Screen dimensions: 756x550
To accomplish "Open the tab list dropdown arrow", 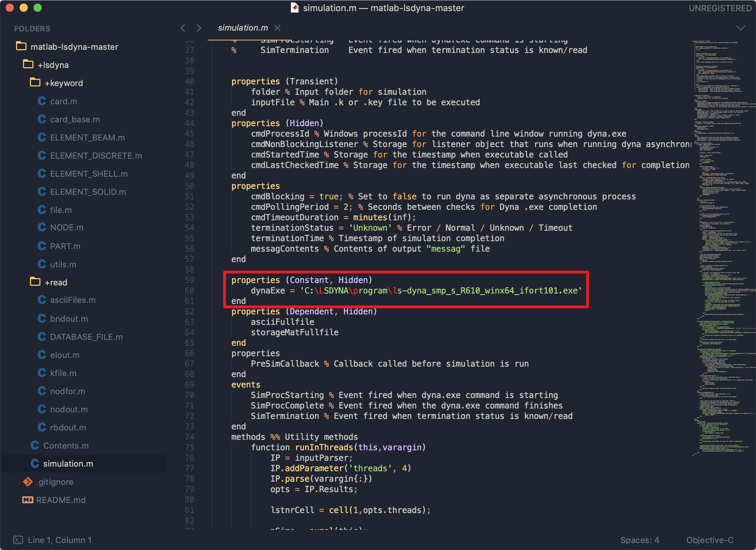I will [x=740, y=28].
